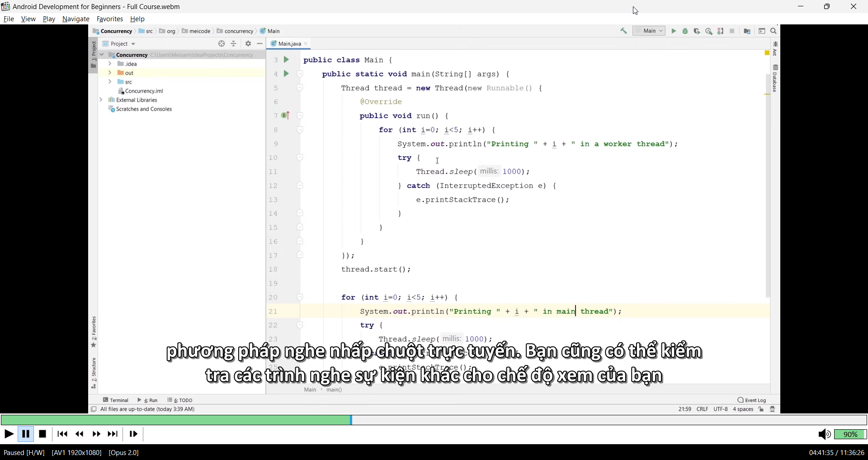Open the Event Log
868x460 pixels.
752,400
